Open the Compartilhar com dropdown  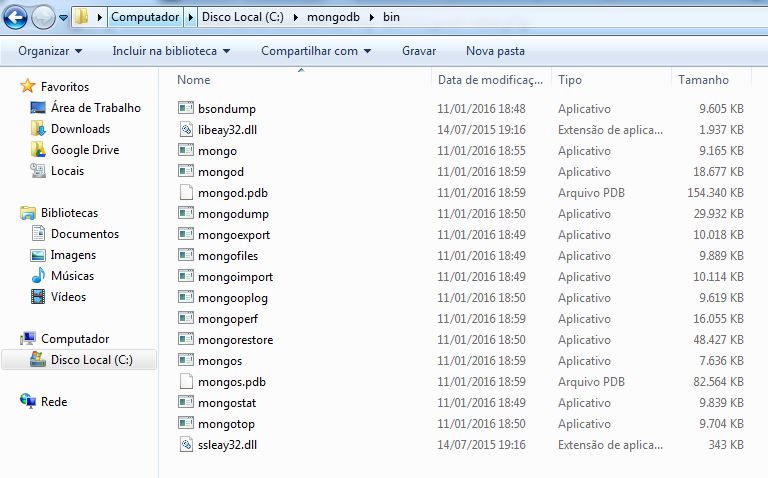point(316,51)
